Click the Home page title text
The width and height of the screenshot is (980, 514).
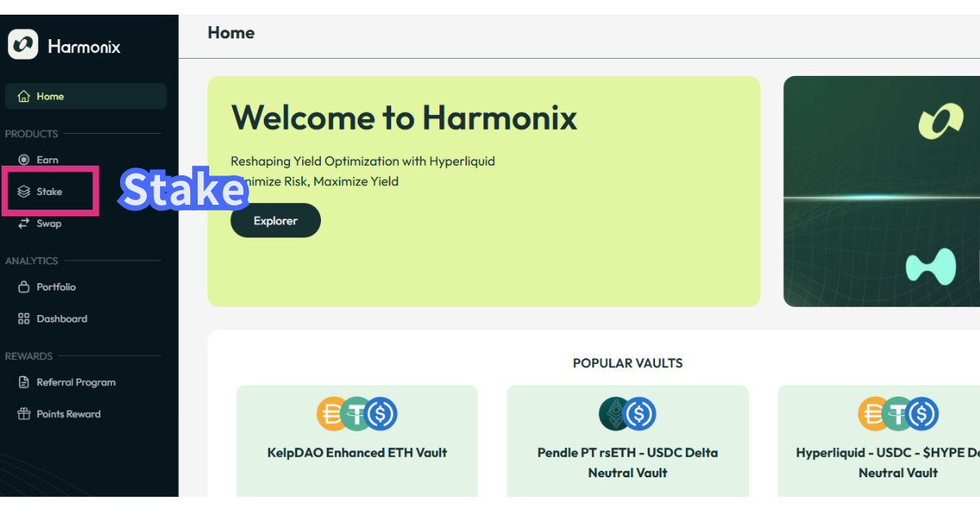pyautogui.click(x=231, y=33)
